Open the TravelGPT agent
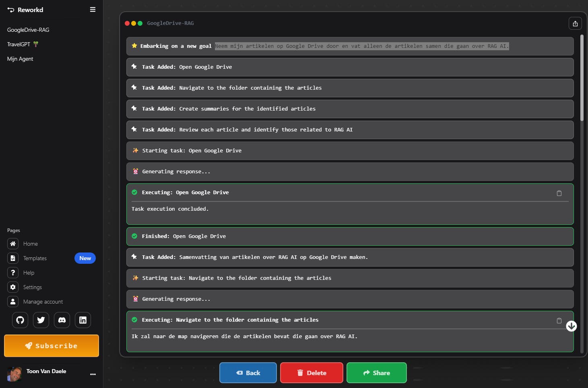Screen dimensions: 588x388 23,44
